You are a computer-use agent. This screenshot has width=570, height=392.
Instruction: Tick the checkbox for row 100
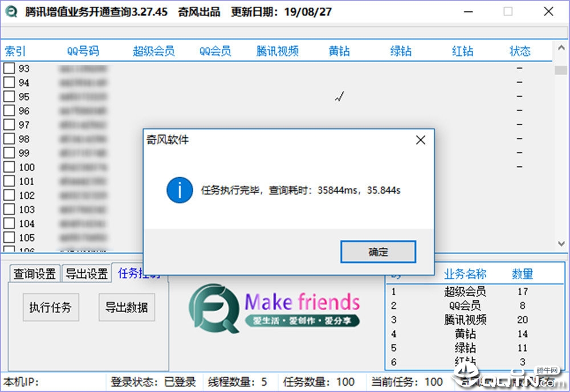pyautogui.click(x=9, y=167)
